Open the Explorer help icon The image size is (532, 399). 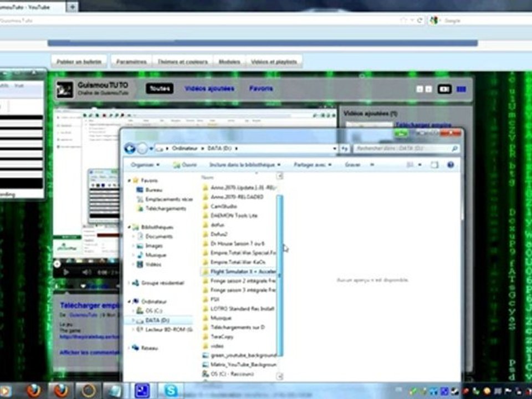450,165
